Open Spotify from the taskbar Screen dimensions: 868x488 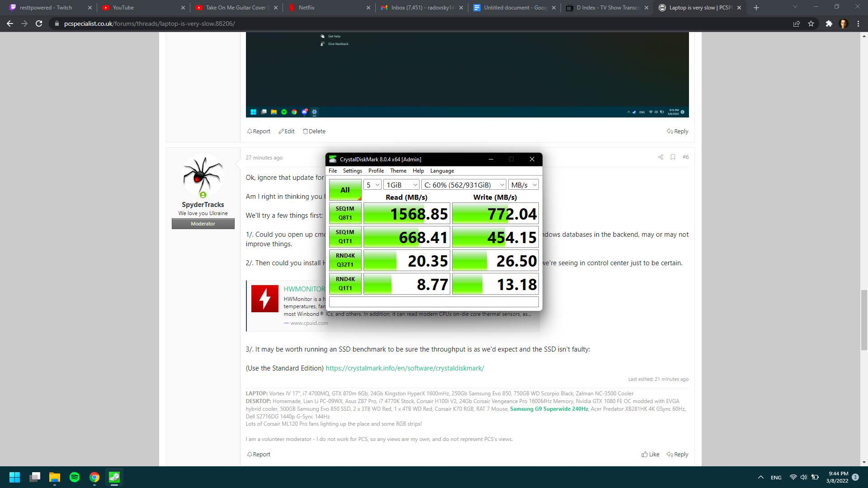(x=75, y=477)
